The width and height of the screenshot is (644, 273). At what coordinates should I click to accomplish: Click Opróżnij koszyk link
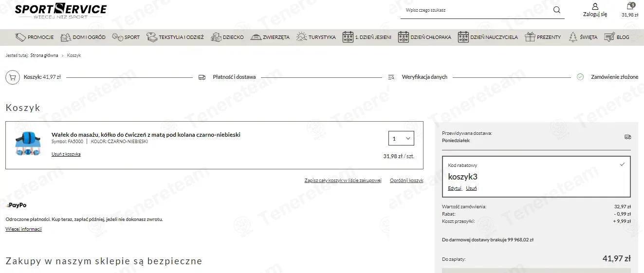(406, 181)
